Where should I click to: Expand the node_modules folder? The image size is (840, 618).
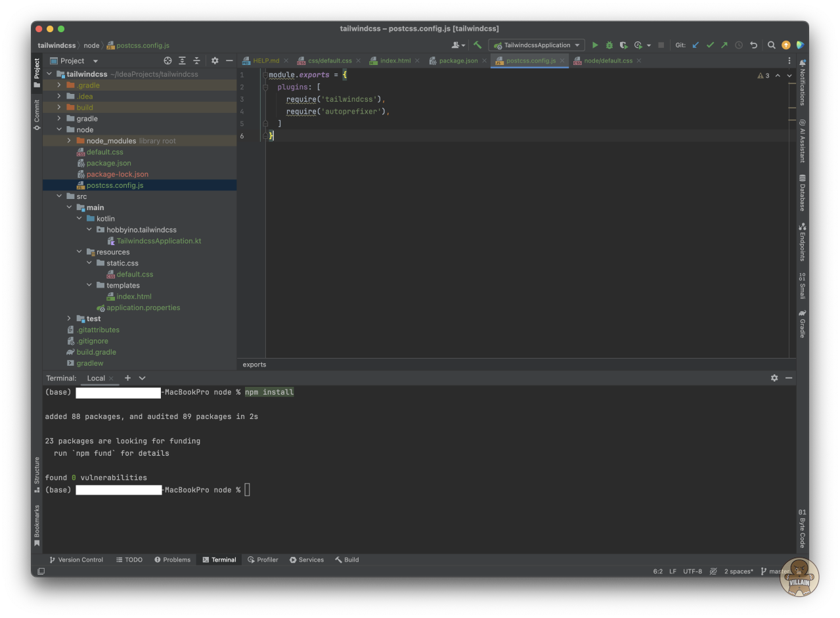click(69, 141)
